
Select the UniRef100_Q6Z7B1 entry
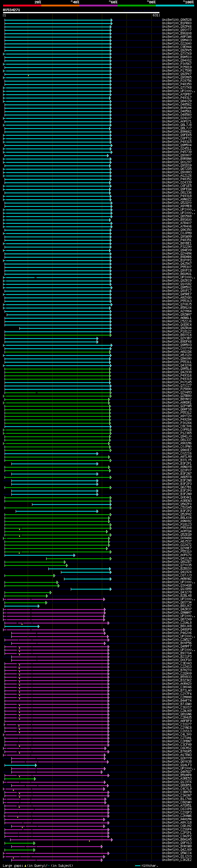point(177,487)
